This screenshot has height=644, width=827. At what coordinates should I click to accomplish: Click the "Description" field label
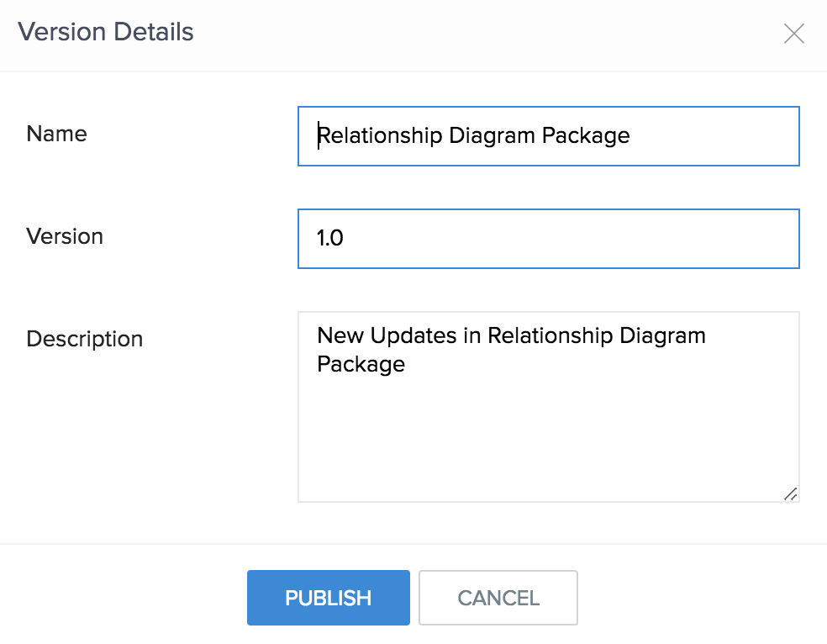pyautogui.click(x=84, y=339)
